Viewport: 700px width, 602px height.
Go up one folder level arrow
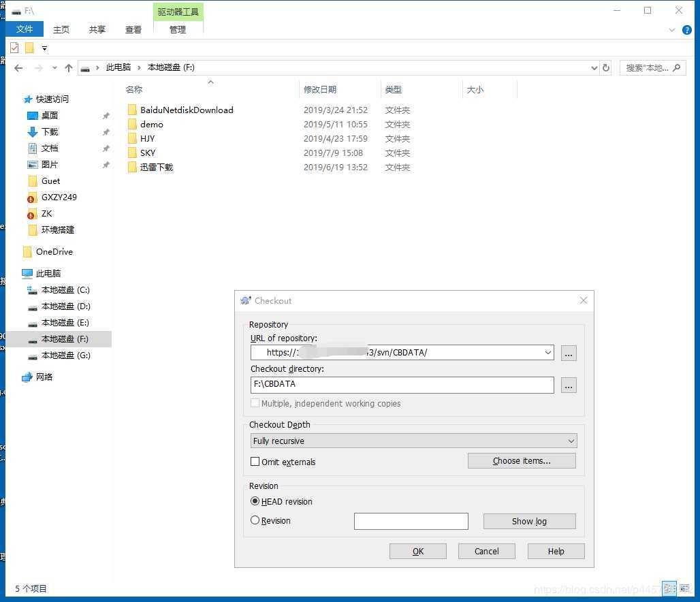pos(68,68)
